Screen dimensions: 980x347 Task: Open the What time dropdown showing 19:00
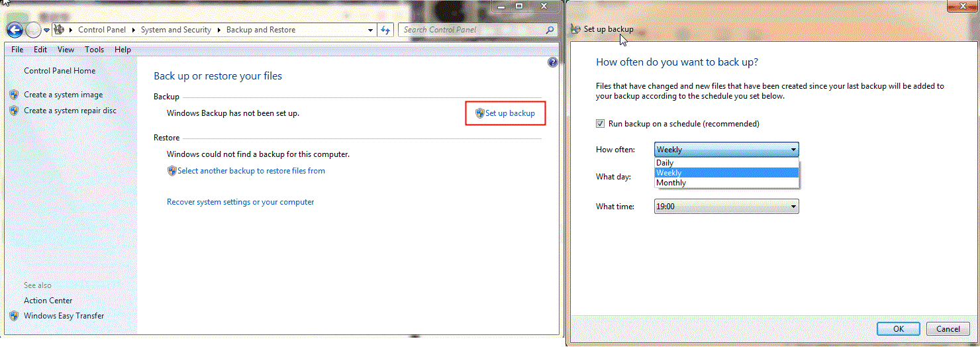tap(726, 207)
